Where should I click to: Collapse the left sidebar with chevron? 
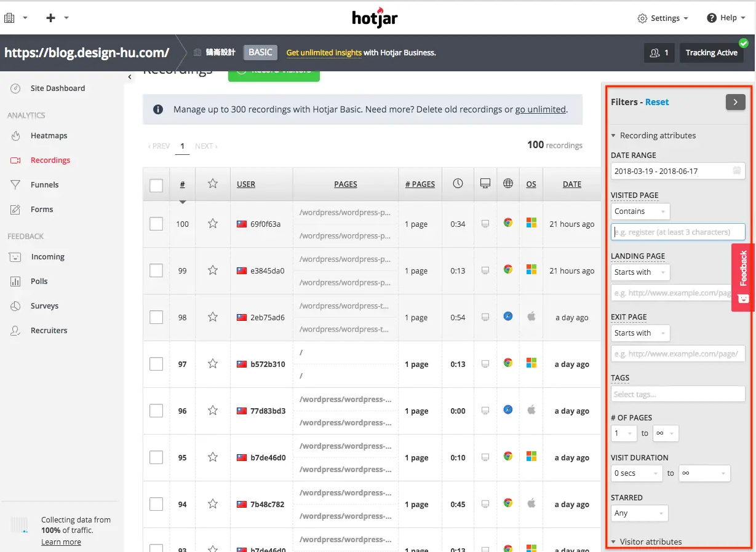click(130, 77)
